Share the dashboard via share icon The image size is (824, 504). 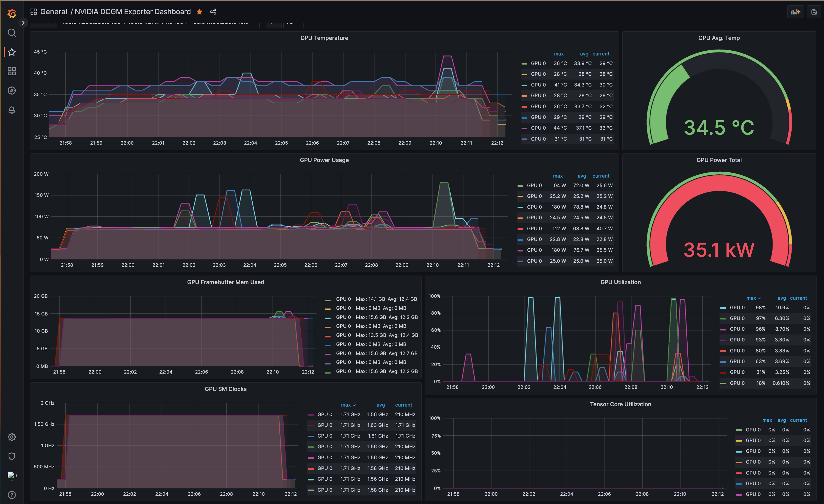213,12
